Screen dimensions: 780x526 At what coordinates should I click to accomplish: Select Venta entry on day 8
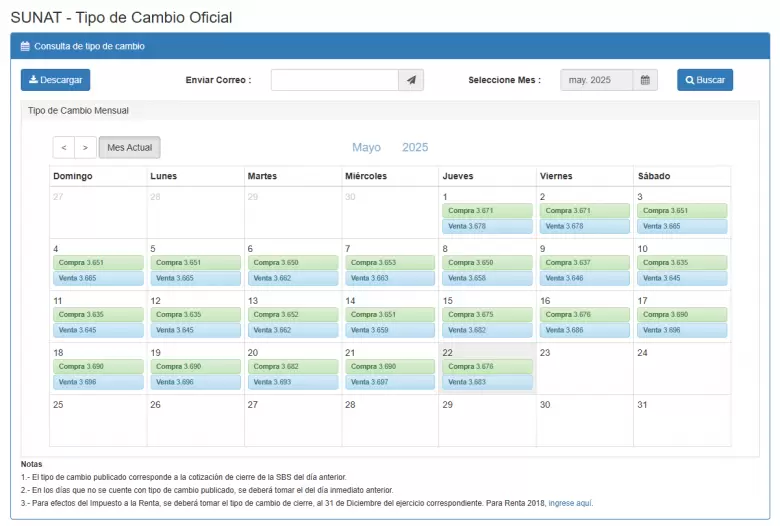487,278
